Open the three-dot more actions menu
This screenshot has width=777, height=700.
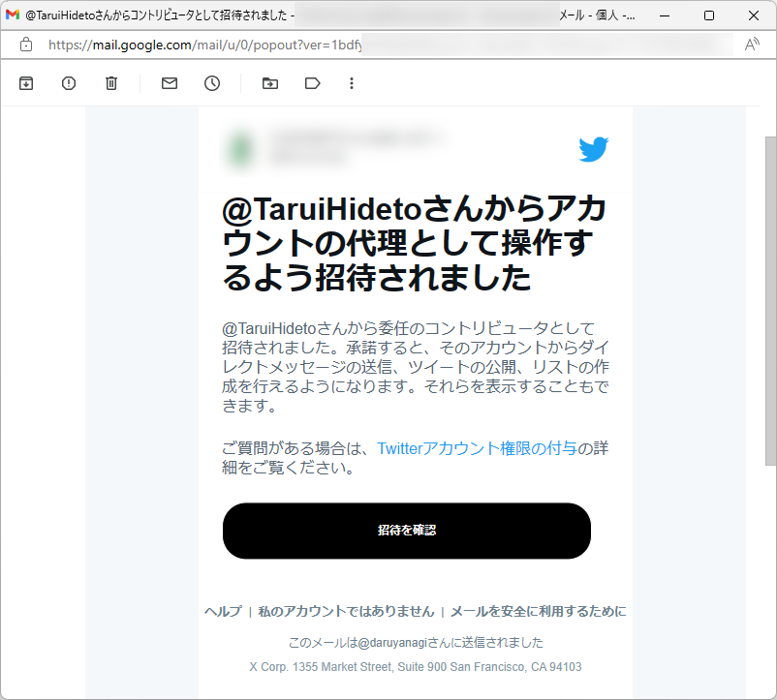352,83
